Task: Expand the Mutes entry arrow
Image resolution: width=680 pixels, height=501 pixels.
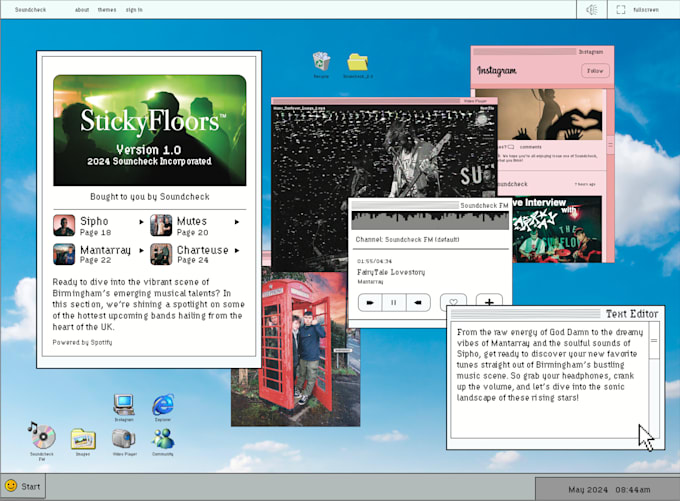Action: click(x=237, y=222)
